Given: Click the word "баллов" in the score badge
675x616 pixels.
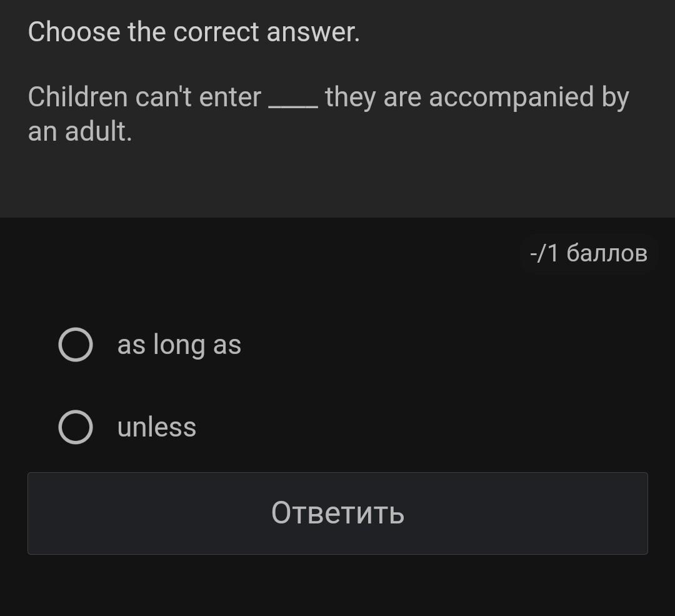Looking at the screenshot, I should click(x=607, y=253).
